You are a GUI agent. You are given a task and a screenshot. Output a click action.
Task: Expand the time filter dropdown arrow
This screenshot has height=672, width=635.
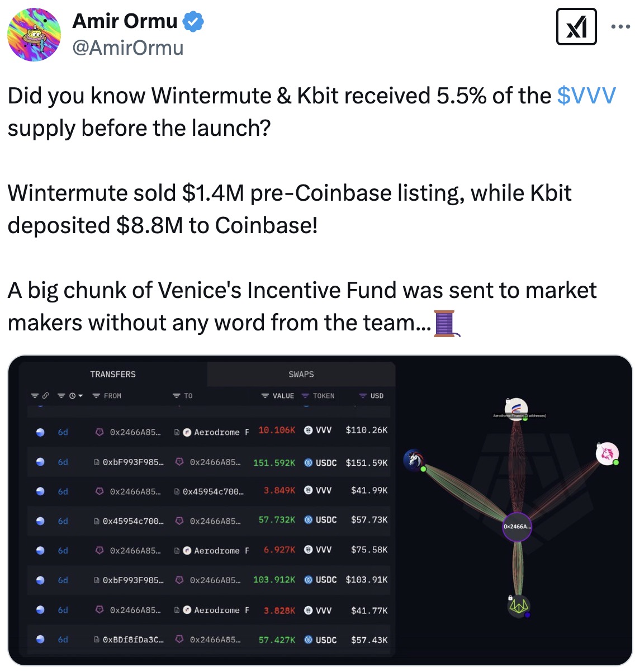coord(80,396)
